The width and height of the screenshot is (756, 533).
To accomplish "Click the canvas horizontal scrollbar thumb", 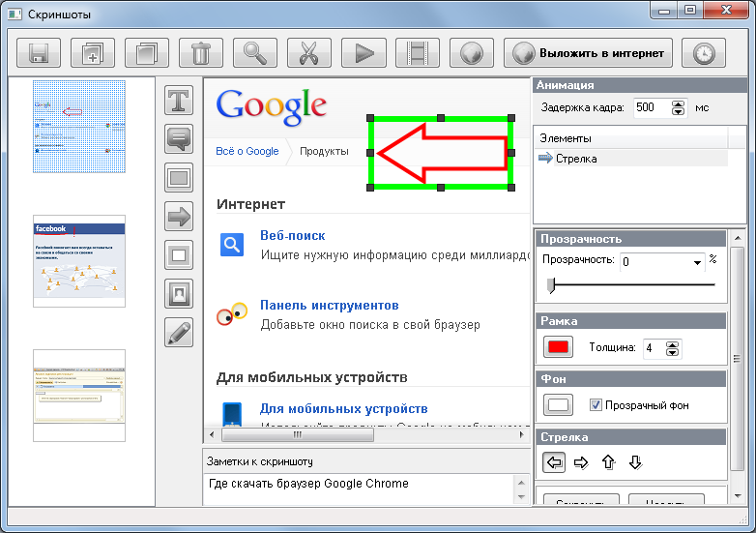I will click(x=298, y=434).
